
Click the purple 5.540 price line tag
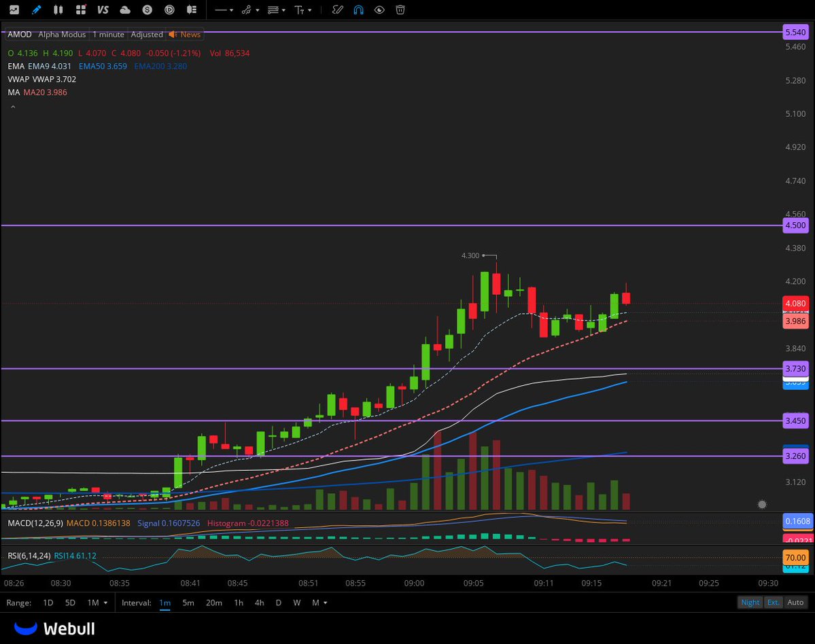(x=795, y=32)
